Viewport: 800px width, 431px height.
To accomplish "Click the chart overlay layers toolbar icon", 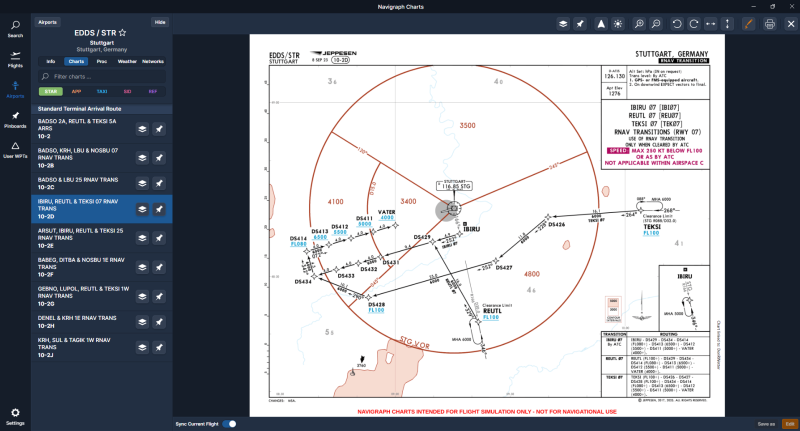I will [x=563, y=24].
